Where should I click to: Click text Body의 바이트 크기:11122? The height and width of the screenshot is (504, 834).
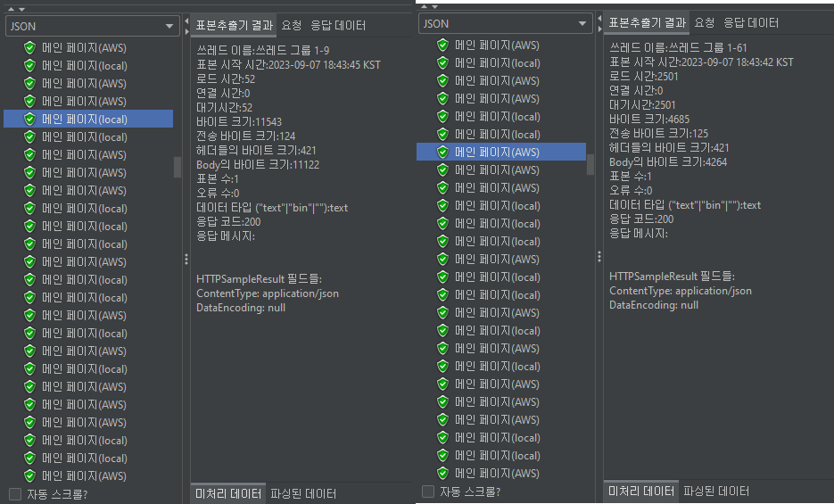point(258,165)
